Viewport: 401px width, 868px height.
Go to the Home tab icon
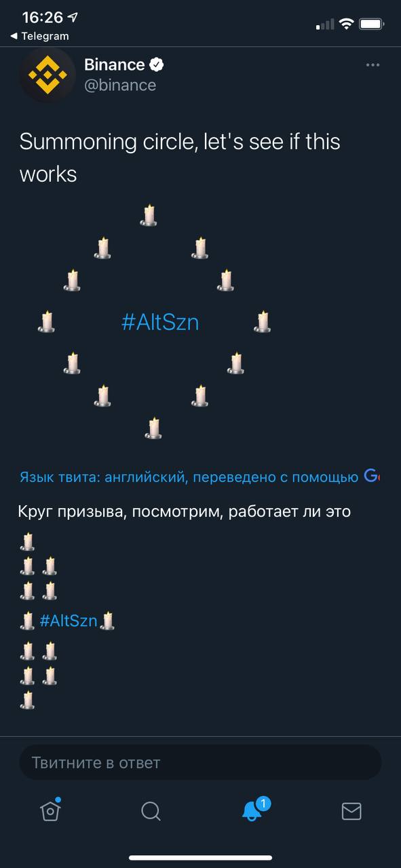[50, 810]
